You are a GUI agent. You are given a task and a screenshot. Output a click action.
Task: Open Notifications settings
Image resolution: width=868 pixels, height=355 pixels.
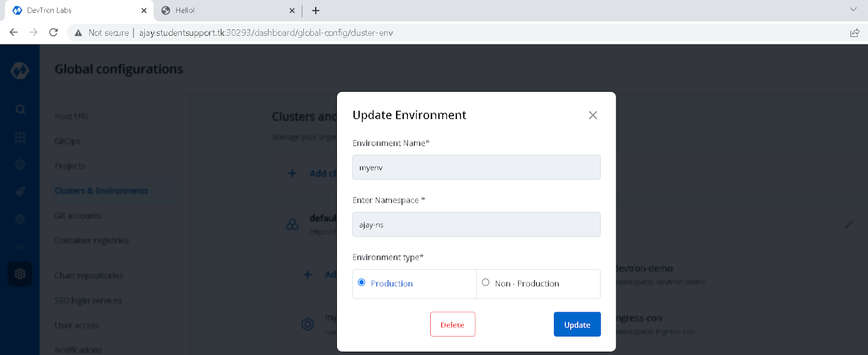pyautogui.click(x=78, y=350)
